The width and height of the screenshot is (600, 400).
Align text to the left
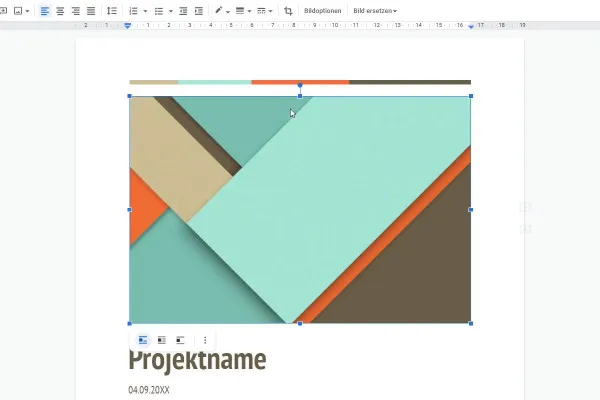click(x=45, y=11)
